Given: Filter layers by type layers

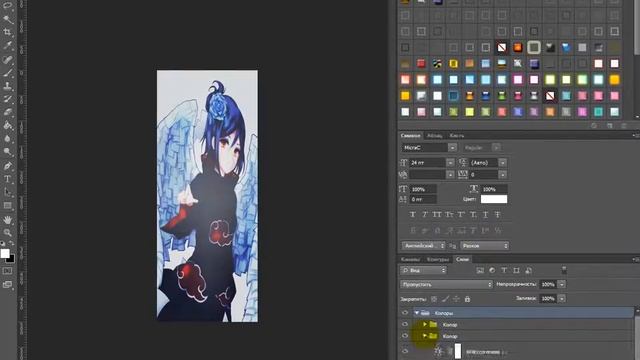Looking at the screenshot, I should 504,270.
